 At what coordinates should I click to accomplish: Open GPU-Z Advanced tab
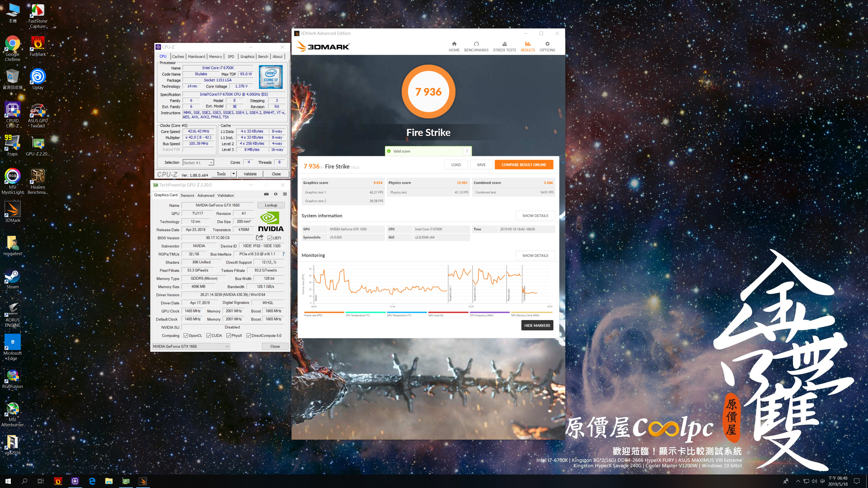pyautogui.click(x=205, y=195)
